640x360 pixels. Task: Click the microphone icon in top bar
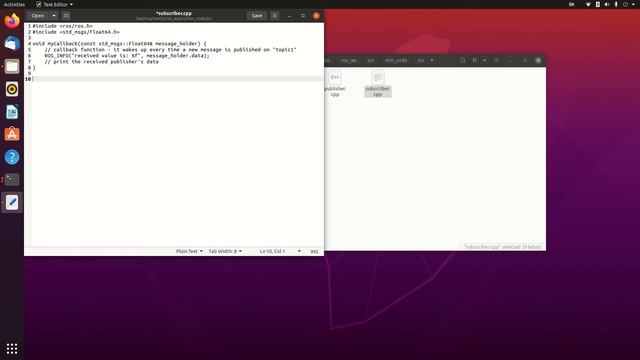(616, 4)
